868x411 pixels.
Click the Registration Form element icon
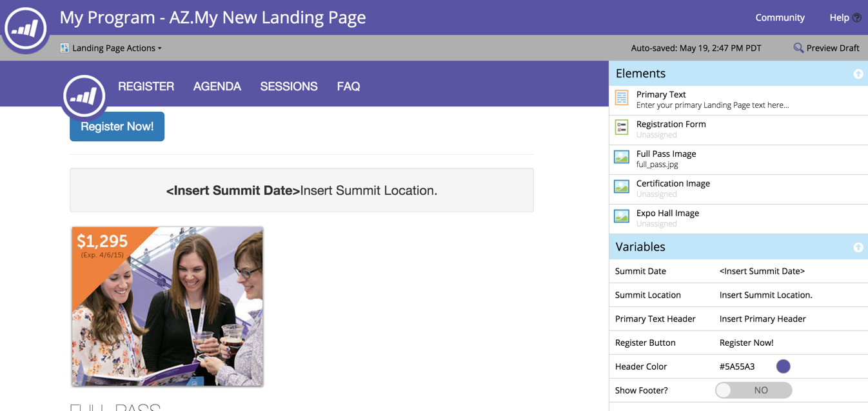[622, 127]
